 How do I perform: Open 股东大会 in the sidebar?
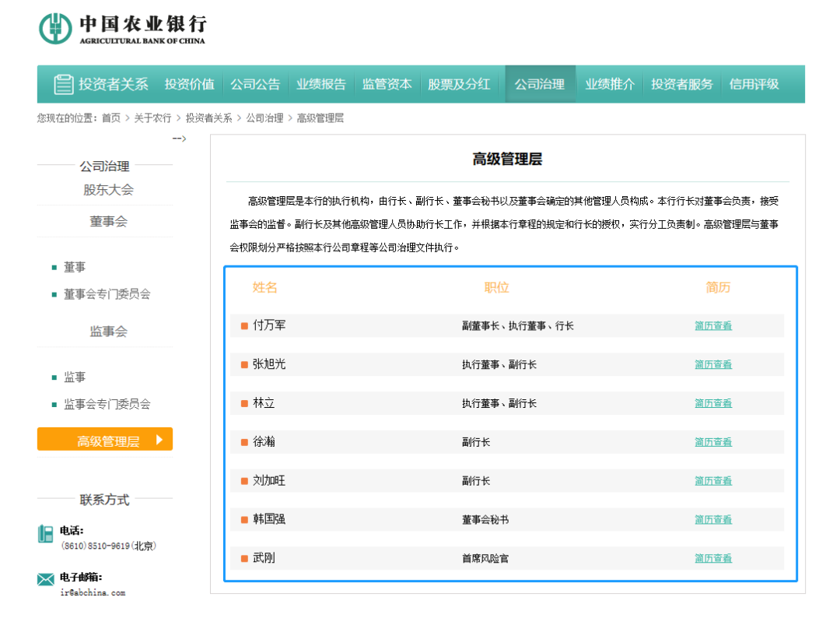coord(108,190)
